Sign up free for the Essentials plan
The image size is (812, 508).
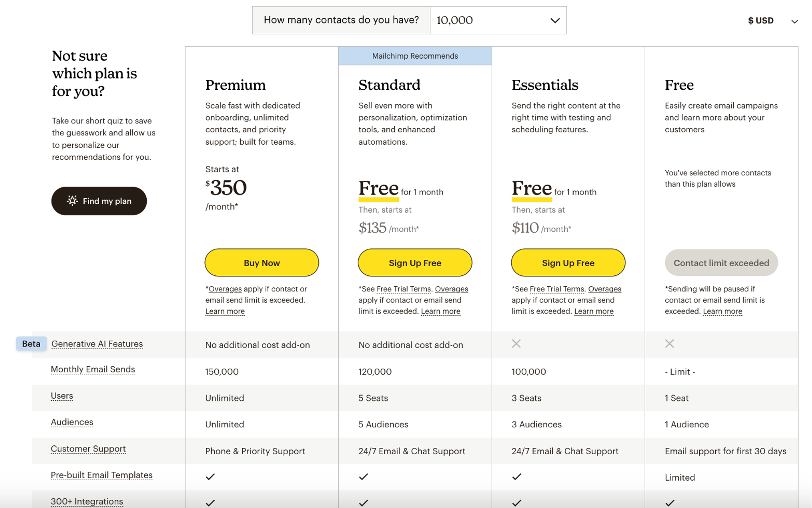[x=568, y=263]
